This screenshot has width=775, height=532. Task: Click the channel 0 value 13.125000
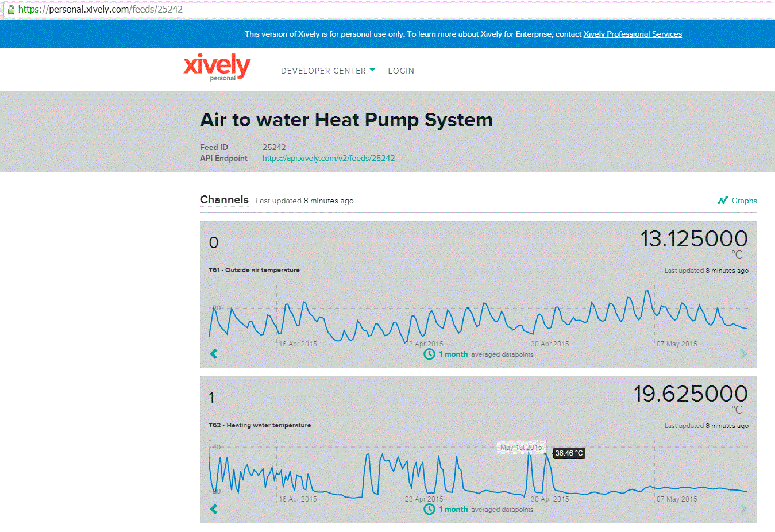[x=693, y=239]
